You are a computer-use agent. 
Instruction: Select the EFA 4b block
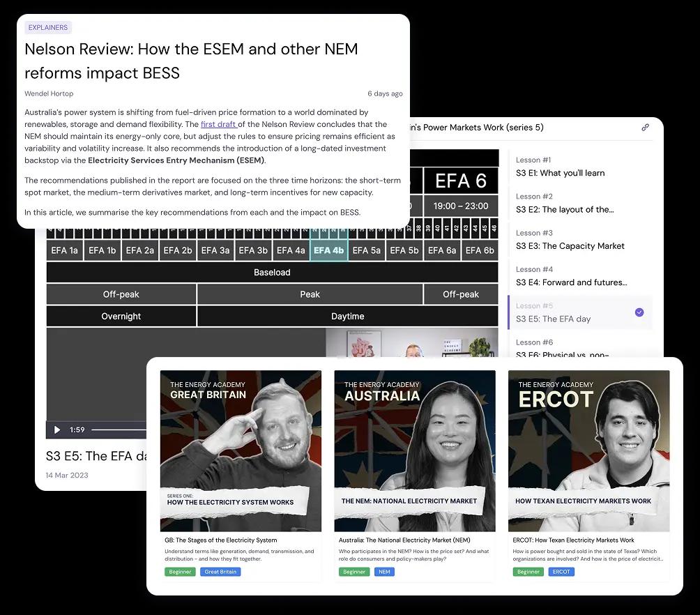pyautogui.click(x=328, y=249)
